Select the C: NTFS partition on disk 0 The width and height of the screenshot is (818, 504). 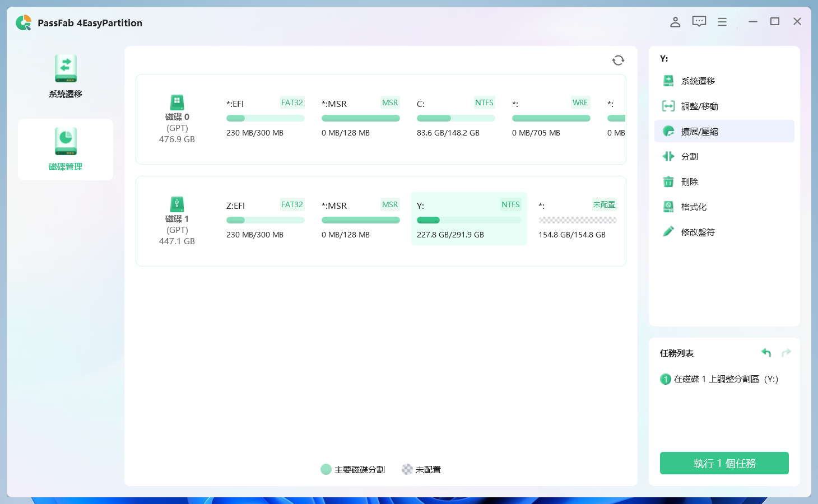coord(456,118)
